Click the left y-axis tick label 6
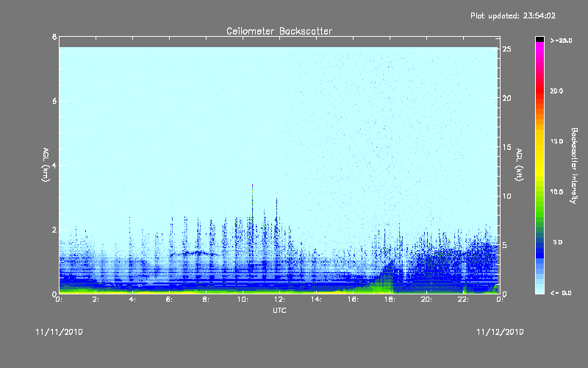Viewport: 588px width, 368px height. coord(54,101)
